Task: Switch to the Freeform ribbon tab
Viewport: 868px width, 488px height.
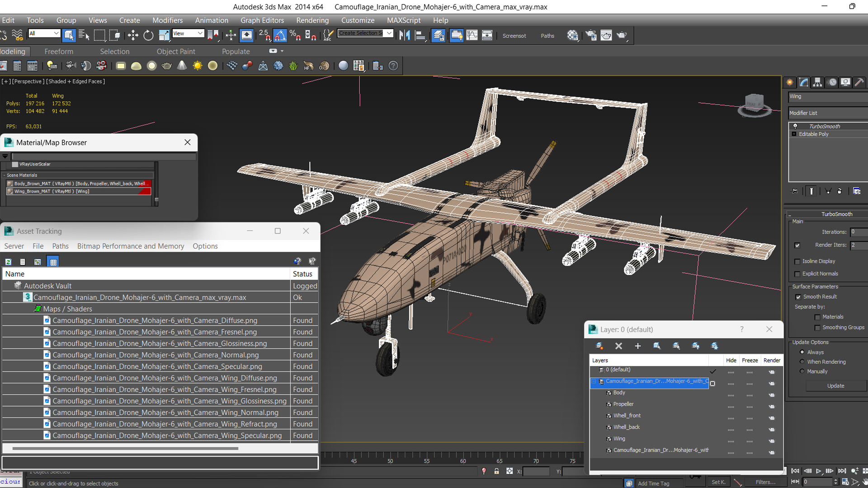Action: (x=59, y=52)
